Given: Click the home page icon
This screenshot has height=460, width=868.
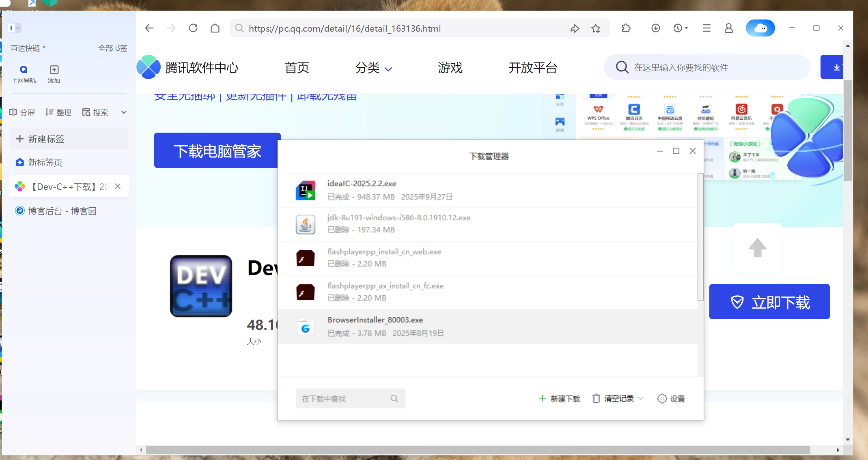Looking at the screenshot, I should pyautogui.click(x=215, y=28).
